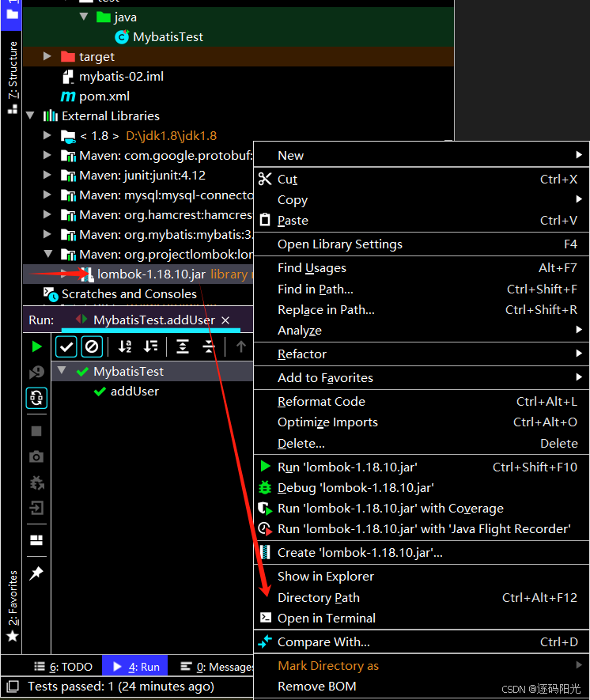Click the Exit sign-out icon in Run panel

36,508
